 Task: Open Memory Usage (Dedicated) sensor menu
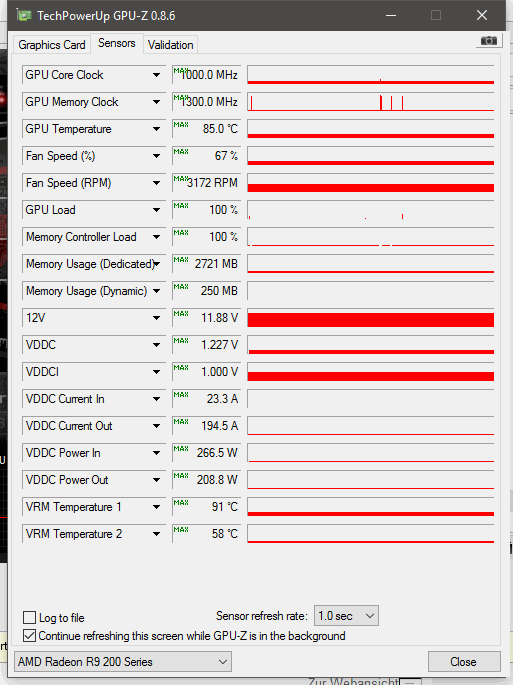(x=156, y=264)
